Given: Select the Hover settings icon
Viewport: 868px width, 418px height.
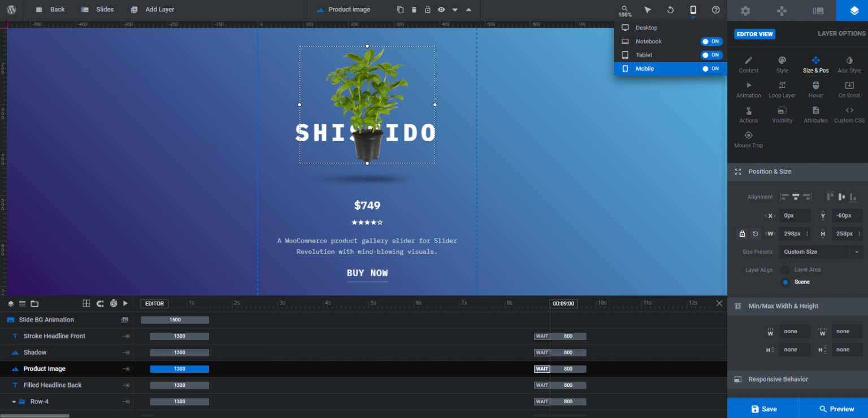Looking at the screenshot, I should tap(815, 89).
